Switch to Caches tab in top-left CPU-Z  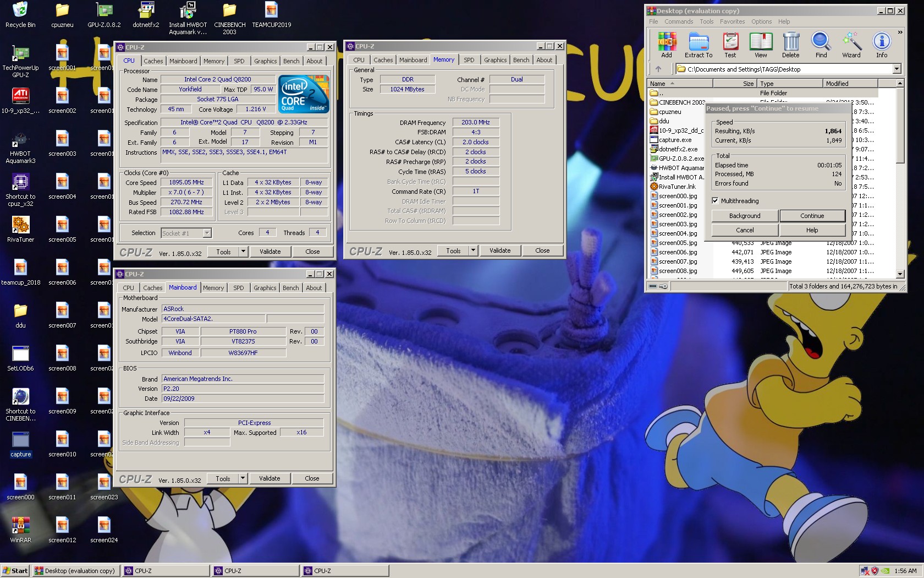pyautogui.click(x=153, y=61)
